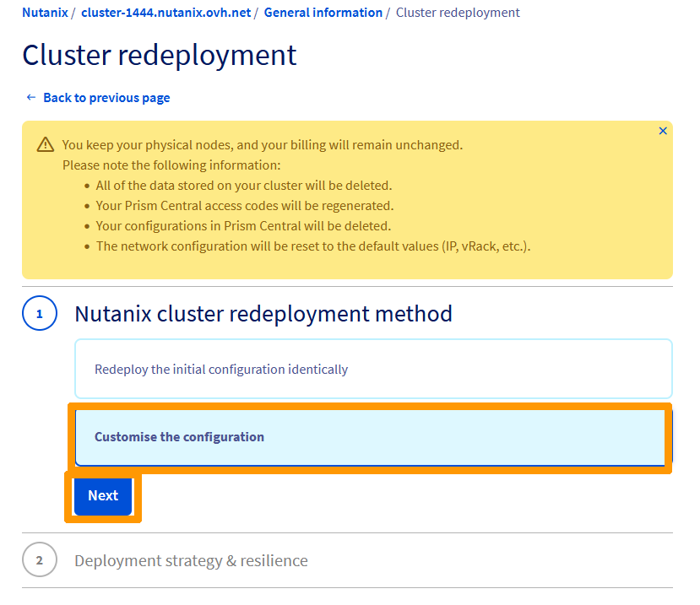Image resolution: width=700 pixels, height=605 pixels.
Task: Click the step 2 numbered circle
Action: [x=39, y=559]
